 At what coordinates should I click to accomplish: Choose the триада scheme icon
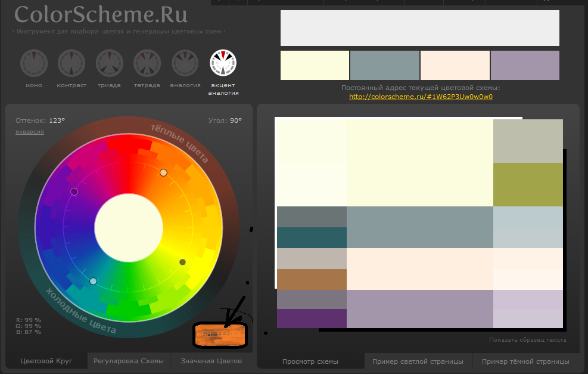coord(110,63)
